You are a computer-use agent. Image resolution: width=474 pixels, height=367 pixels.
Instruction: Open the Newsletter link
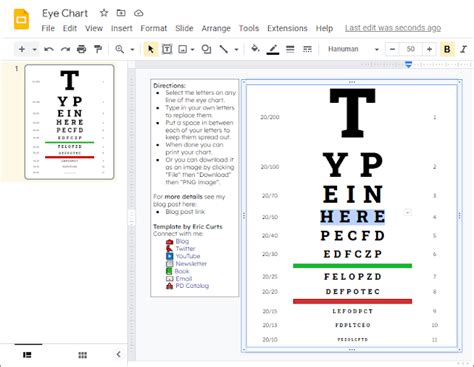pos(191,264)
